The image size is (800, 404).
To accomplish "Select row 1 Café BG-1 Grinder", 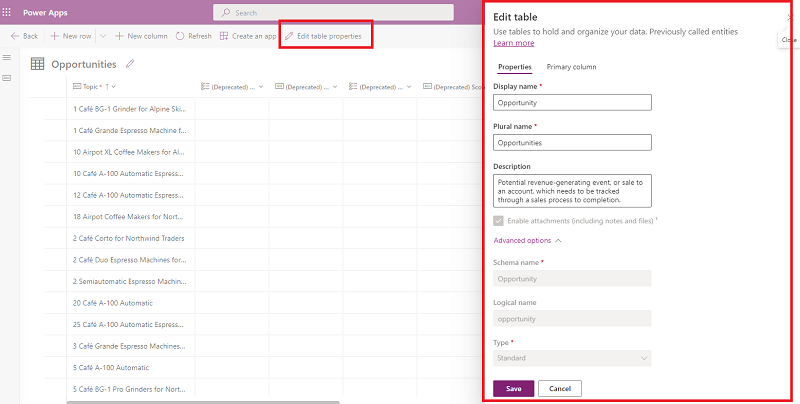I will click(130, 109).
